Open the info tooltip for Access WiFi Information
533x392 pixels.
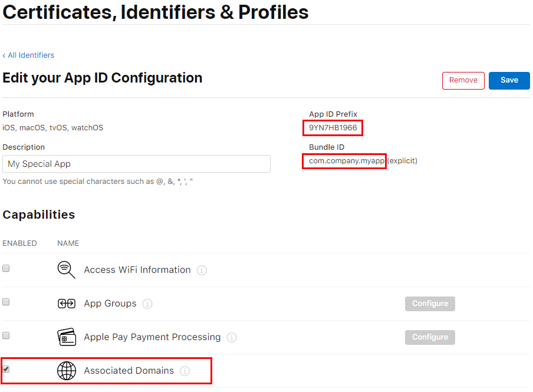202,270
